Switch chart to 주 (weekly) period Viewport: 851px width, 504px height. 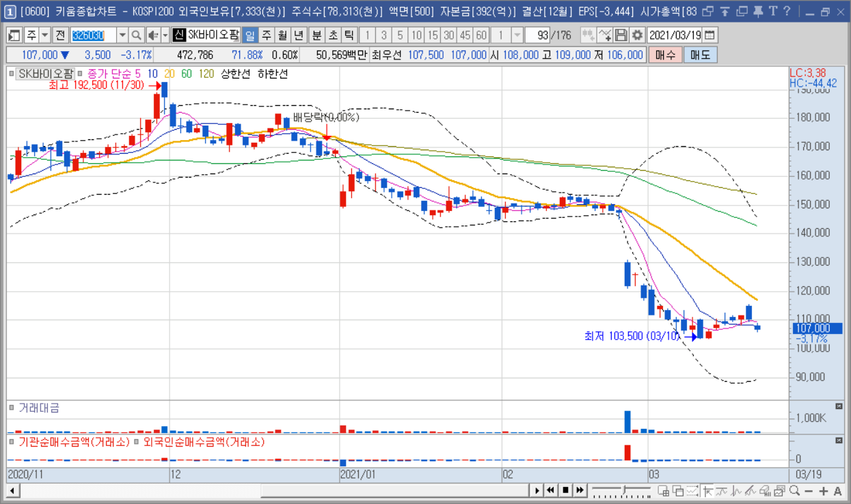click(266, 36)
